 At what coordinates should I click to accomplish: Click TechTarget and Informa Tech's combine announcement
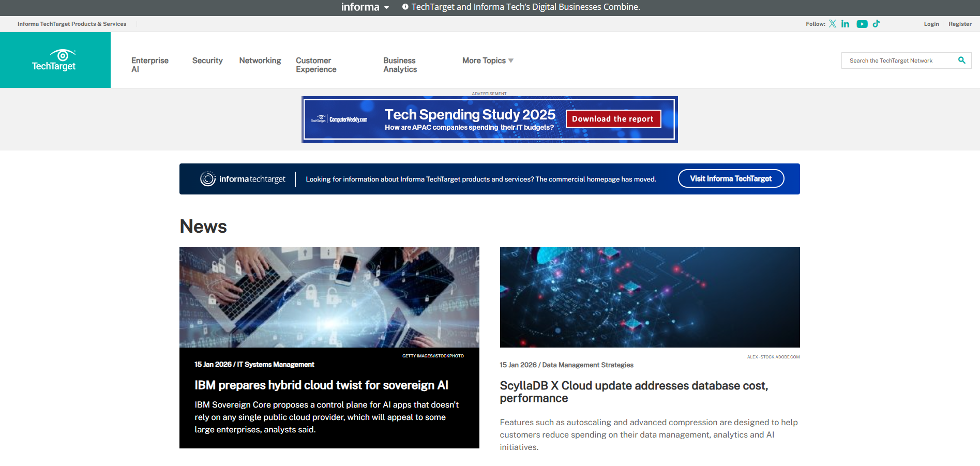(x=526, y=7)
